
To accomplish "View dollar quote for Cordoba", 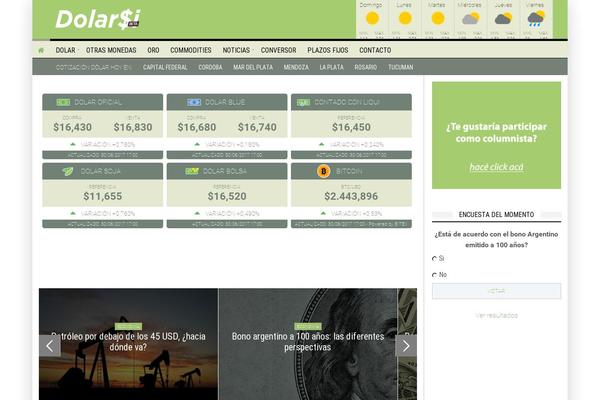I will [x=210, y=67].
